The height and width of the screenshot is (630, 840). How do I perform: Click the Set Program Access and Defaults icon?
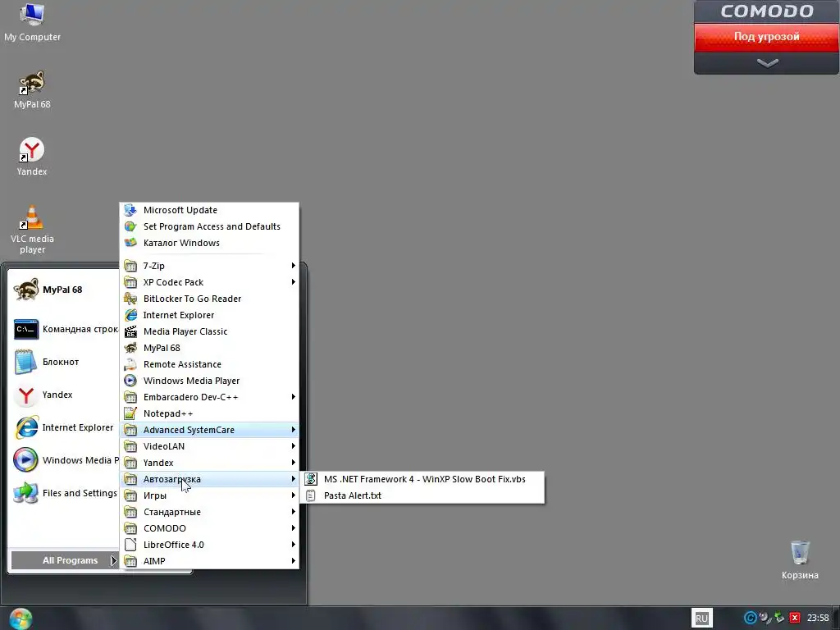[x=130, y=226]
